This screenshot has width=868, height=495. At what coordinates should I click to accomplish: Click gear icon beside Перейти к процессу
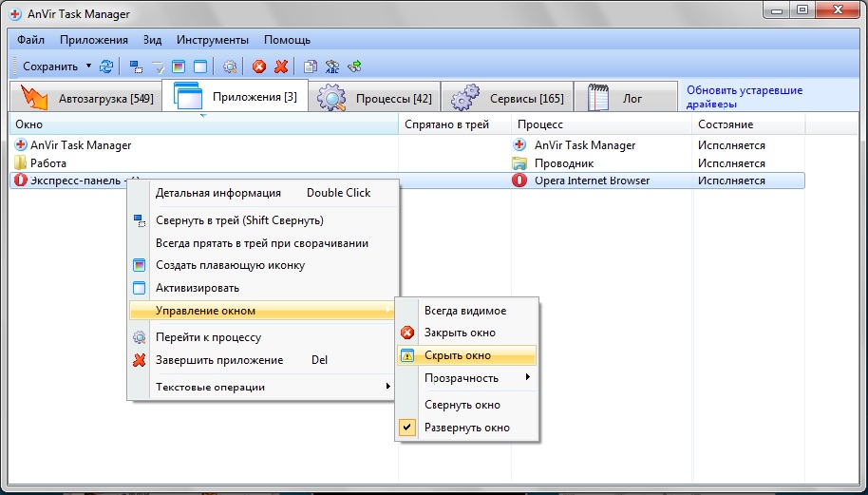click(140, 337)
